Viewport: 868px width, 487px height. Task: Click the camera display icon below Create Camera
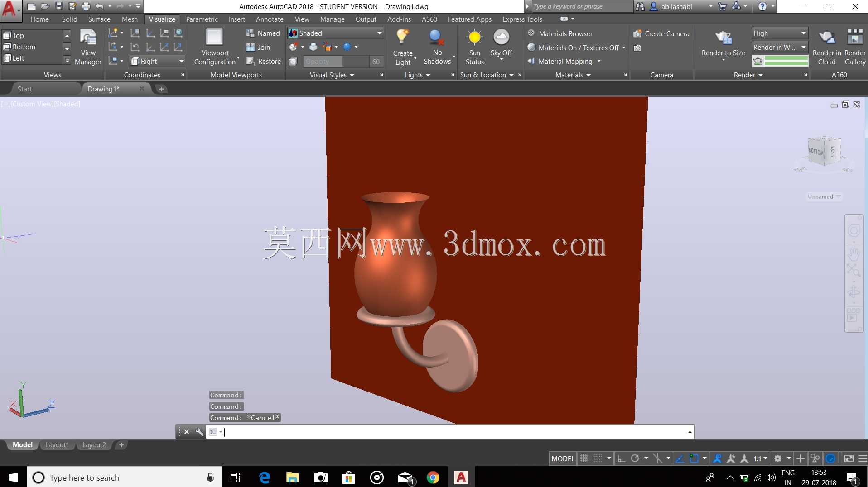(637, 48)
